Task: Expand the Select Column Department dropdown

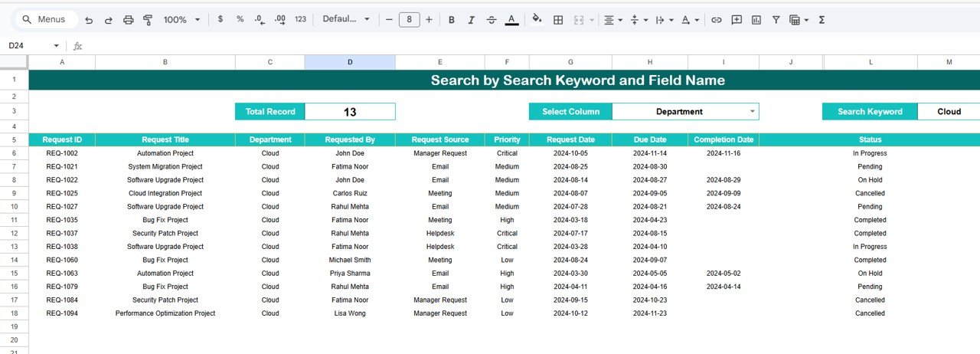Action: coord(752,112)
